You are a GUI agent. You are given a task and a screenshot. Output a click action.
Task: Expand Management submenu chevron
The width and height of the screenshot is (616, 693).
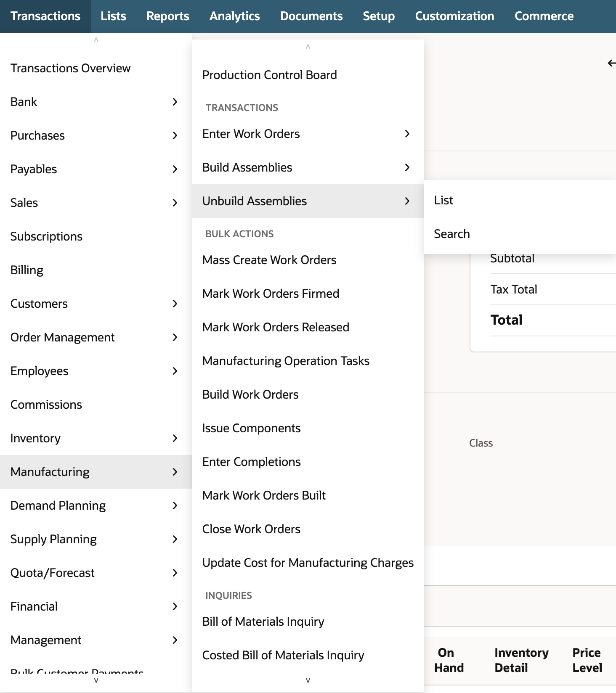tap(175, 640)
